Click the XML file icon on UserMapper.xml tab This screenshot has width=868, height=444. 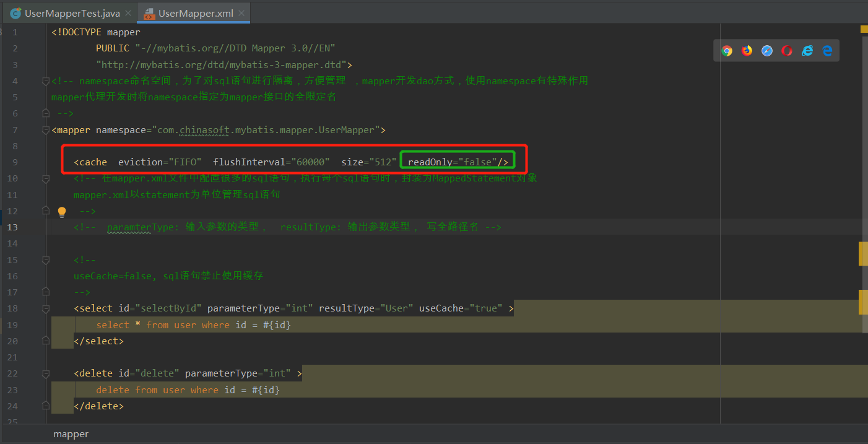[149, 12]
